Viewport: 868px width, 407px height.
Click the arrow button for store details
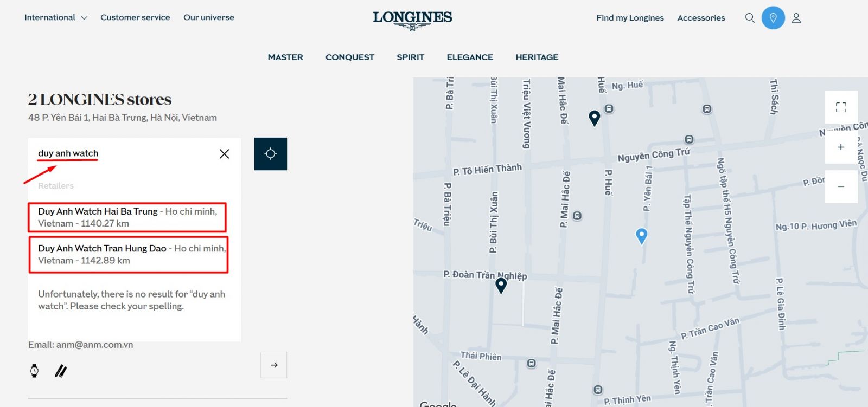tap(274, 365)
